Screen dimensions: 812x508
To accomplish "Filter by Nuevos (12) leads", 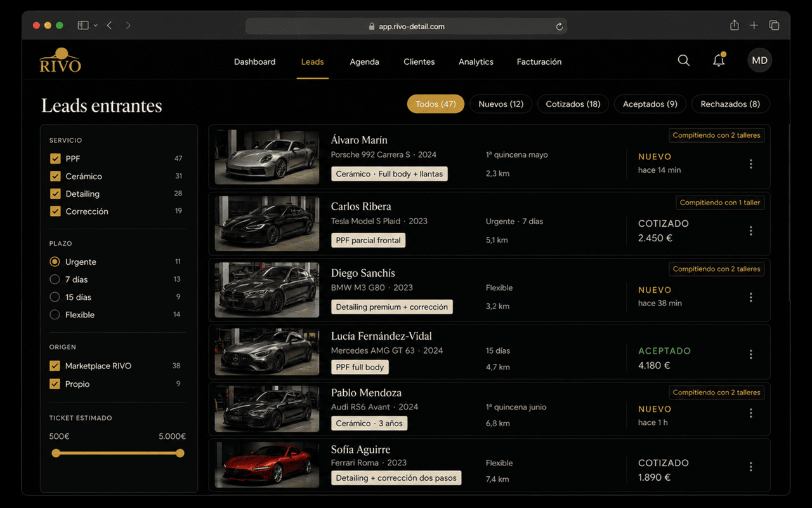I will point(501,104).
